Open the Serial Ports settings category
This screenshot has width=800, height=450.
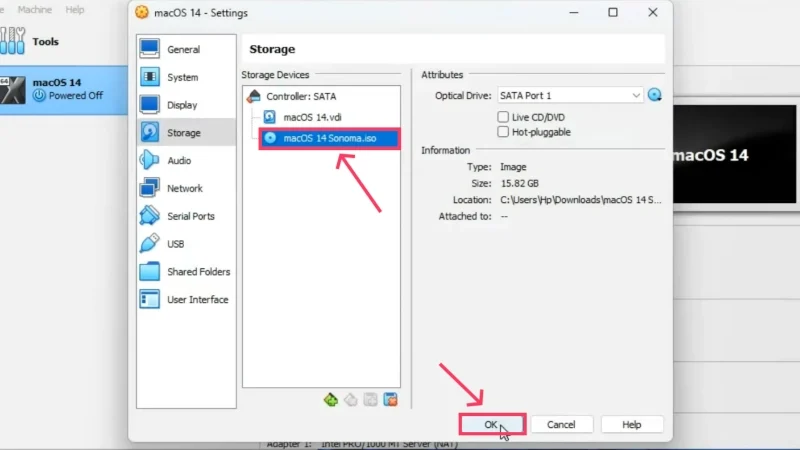point(186,216)
